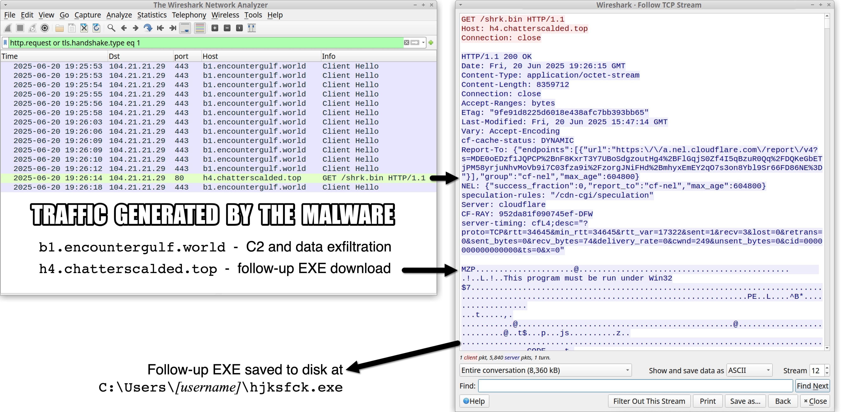Viewport: 868px width, 412px height.
Task: Increase the Stream number stepper
Action: [826, 367]
